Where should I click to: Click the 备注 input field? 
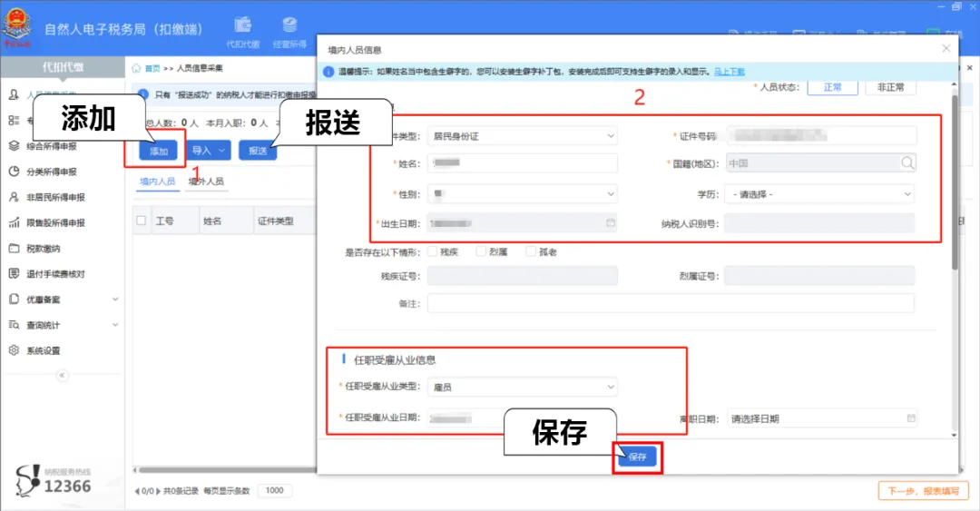click(671, 303)
